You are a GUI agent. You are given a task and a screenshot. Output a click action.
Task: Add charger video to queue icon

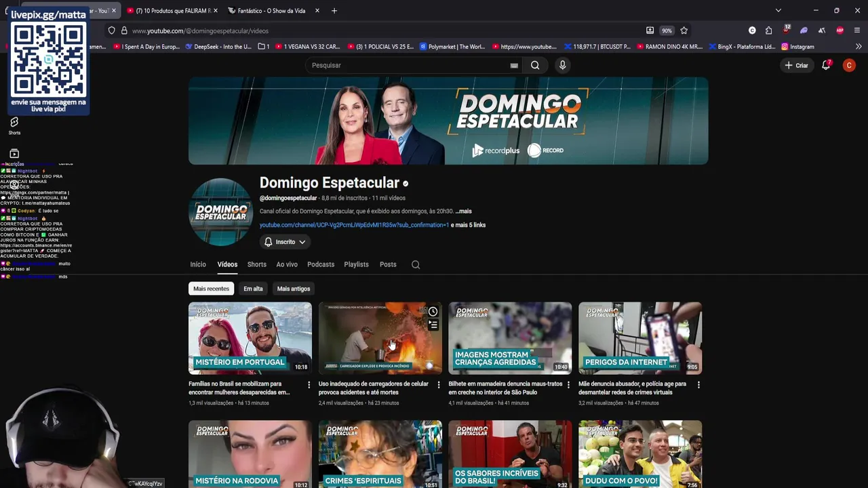pyautogui.click(x=433, y=325)
